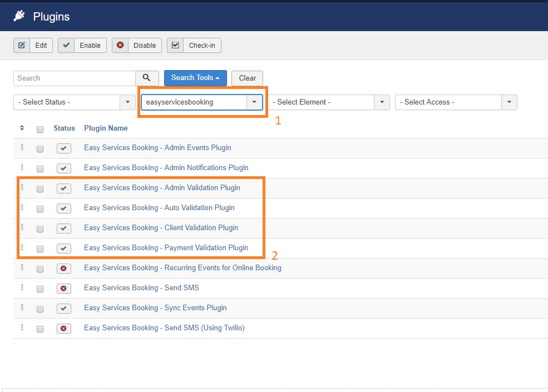This screenshot has height=392, width=548.
Task: Enable the Recurring Events for Online Booking plugin status
Action: point(64,269)
